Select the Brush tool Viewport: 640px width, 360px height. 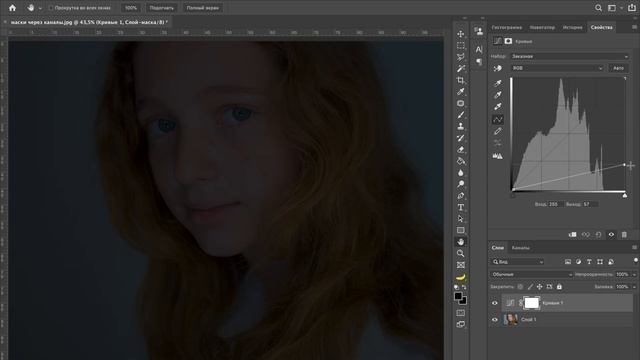tap(460, 115)
